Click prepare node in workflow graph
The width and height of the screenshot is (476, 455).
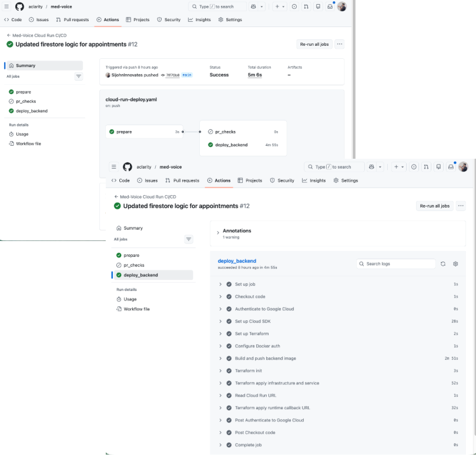click(144, 132)
